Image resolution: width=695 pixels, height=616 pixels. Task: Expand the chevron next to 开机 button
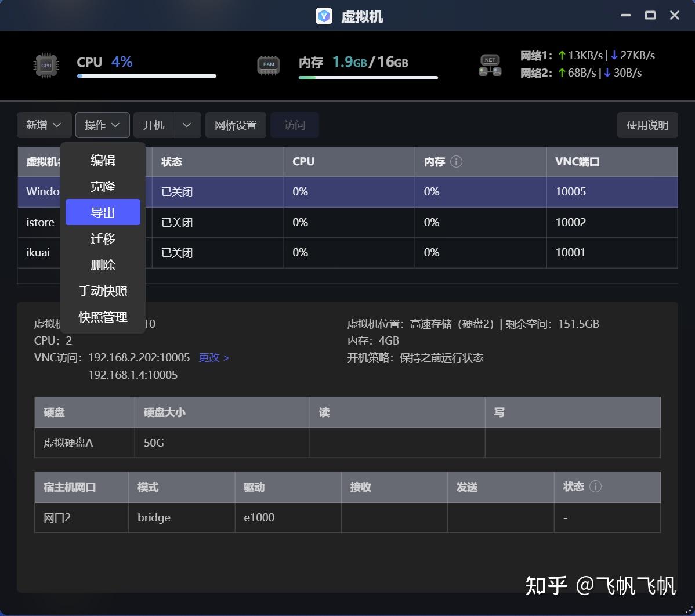pyautogui.click(x=186, y=125)
